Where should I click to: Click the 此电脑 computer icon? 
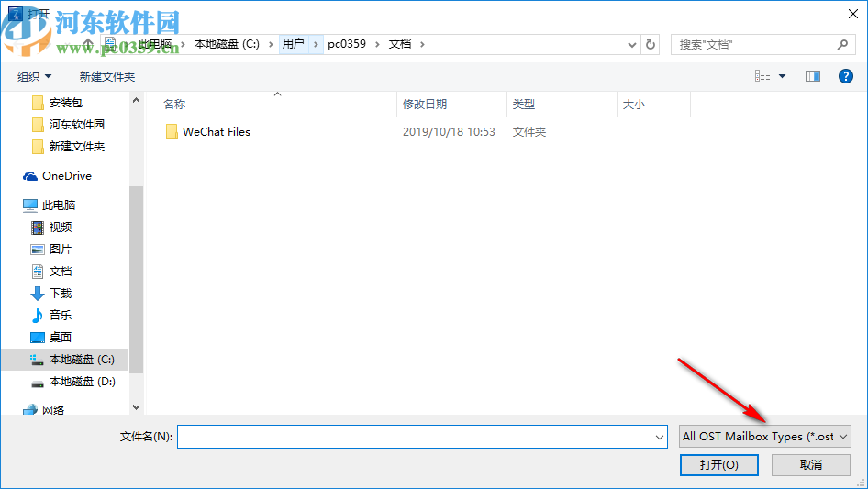(x=30, y=206)
